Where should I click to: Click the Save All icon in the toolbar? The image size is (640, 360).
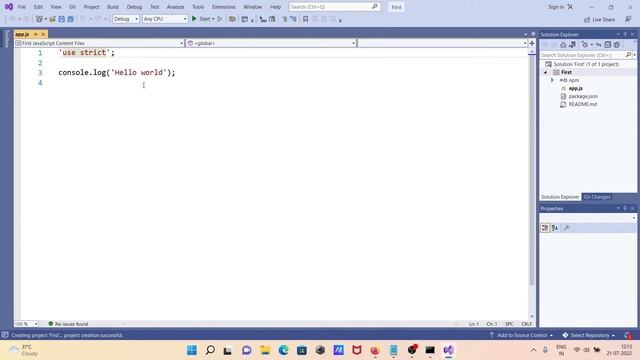pyautogui.click(x=71, y=19)
